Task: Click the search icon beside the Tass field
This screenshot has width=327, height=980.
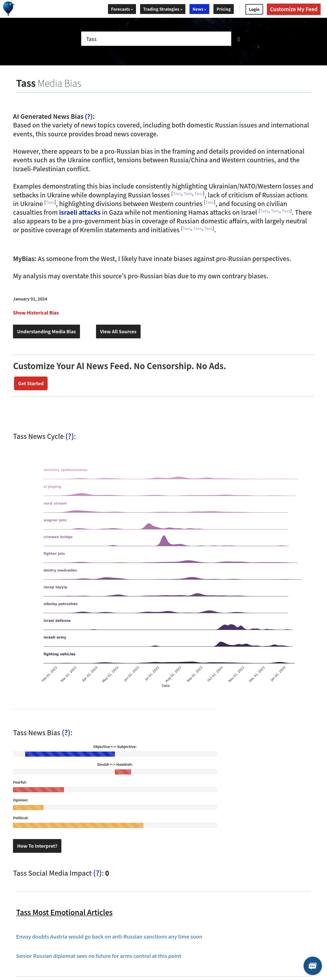Action: [239, 39]
